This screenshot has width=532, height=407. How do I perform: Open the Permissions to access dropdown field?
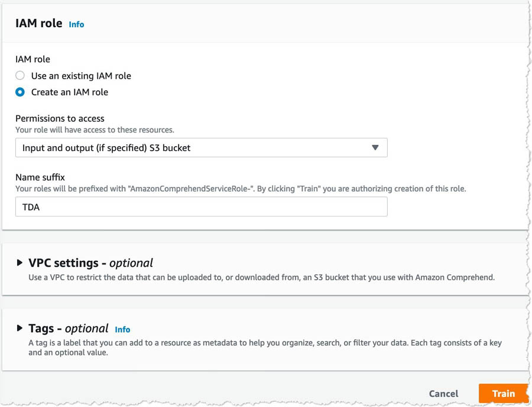click(201, 148)
